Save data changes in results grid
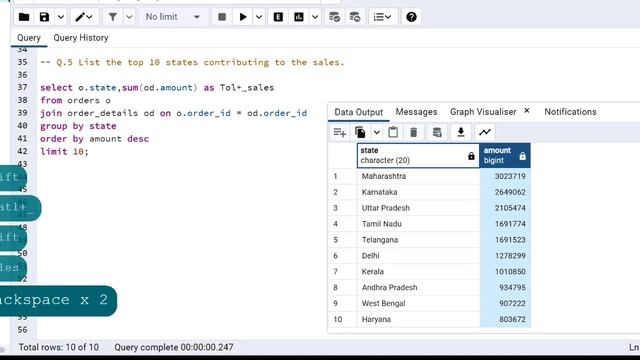 click(437, 132)
